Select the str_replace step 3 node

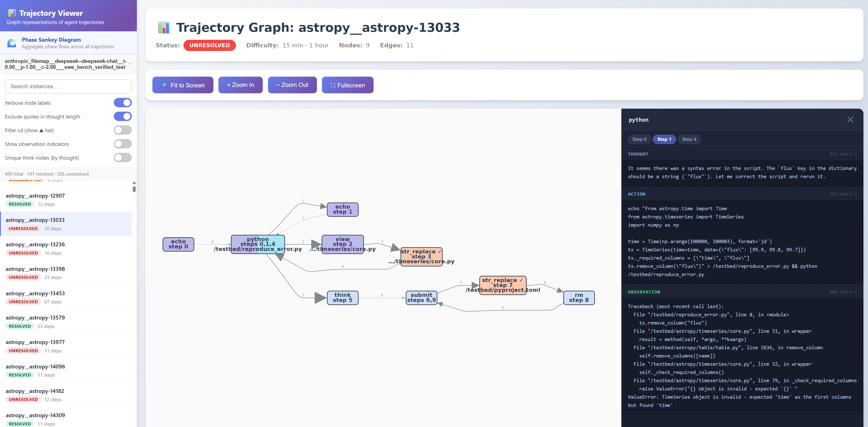(x=421, y=257)
